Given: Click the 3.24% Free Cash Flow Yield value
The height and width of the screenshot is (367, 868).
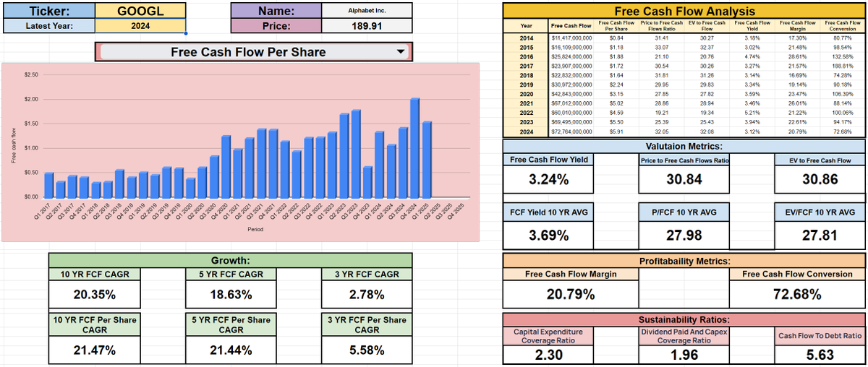Looking at the screenshot, I should (x=549, y=179).
